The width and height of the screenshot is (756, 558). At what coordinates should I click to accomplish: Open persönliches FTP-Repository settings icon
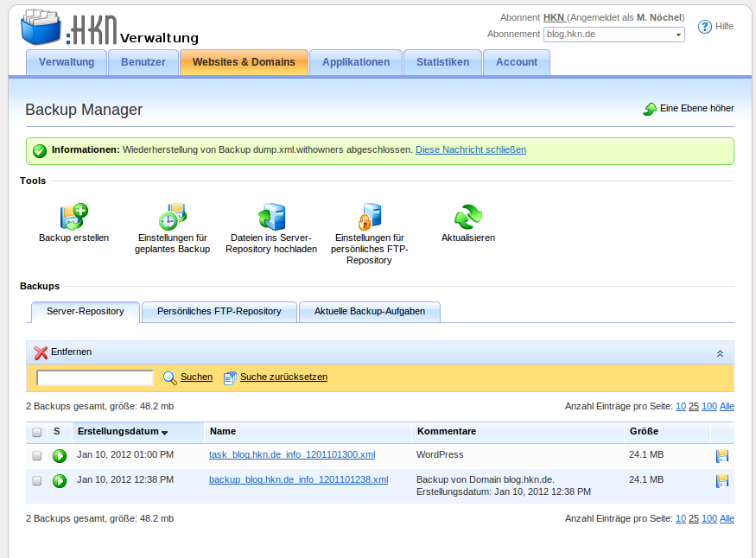pos(369,216)
